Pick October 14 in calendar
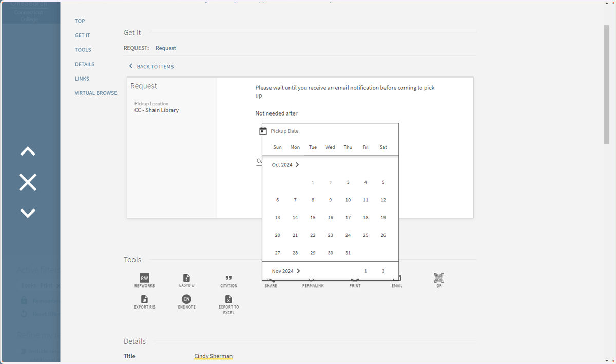 [295, 217]
